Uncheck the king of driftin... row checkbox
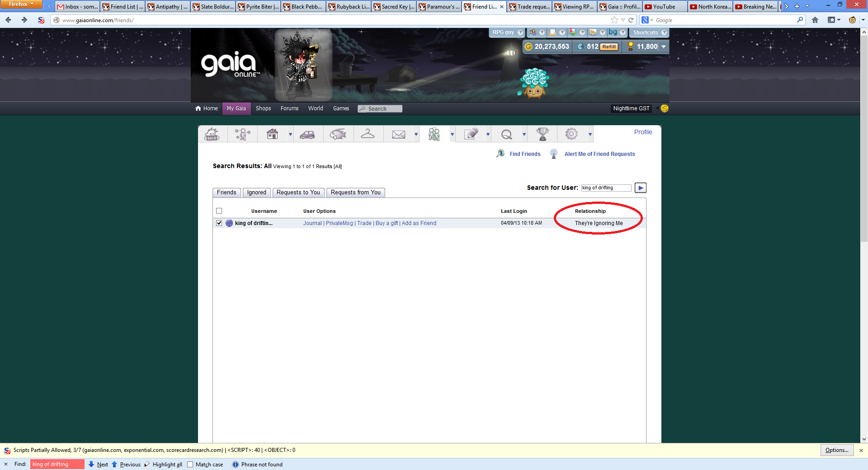The width and height of the screenshot is (868, 470). click(x=219, y=223)
